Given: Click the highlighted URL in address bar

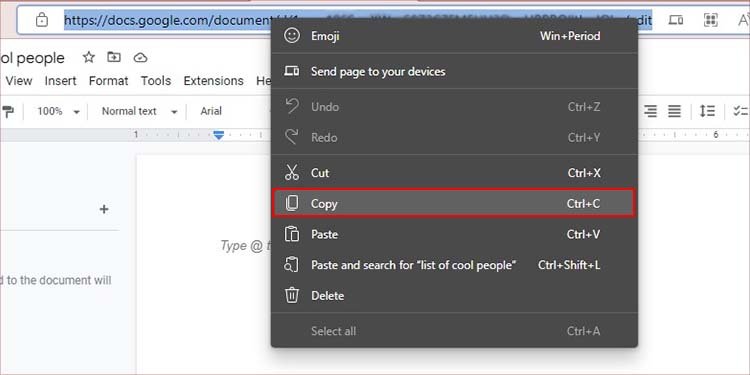Looking at the screenshot, I should click(358, 20).
